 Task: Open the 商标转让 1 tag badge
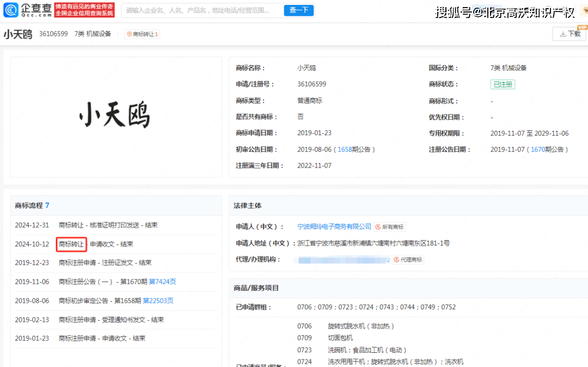142,34
